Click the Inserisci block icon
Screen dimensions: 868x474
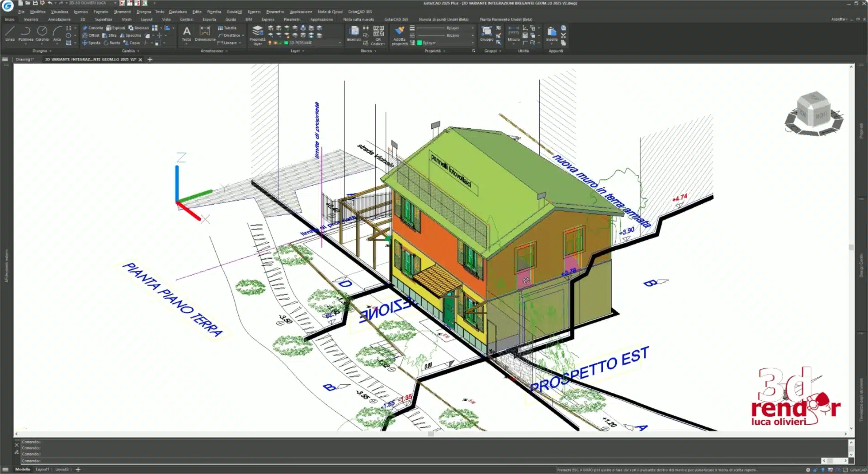coord(354,34)
